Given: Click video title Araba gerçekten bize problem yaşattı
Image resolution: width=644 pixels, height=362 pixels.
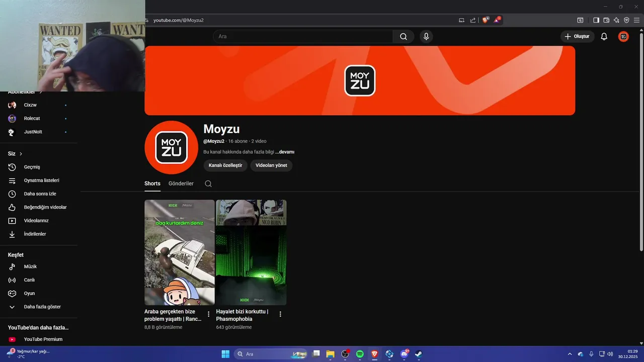Looking at the screenshot, I should (x=173, y=315).
